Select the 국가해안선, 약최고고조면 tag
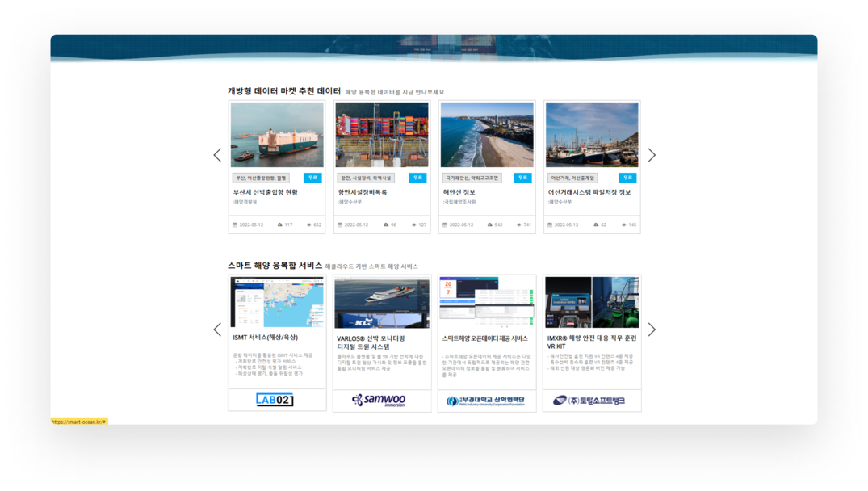The height and width of the screenshot is (491, 868). pyautogui.click(x=473, y=178)
